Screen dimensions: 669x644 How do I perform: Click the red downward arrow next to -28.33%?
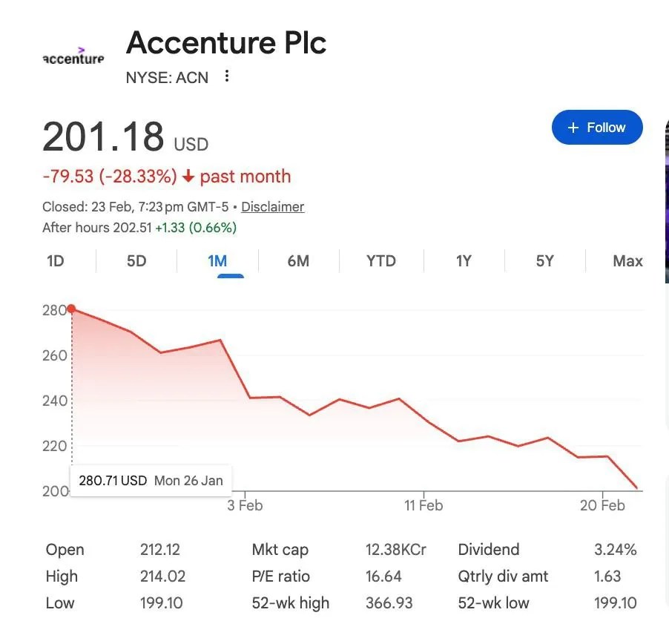click(x=185, y=177)
